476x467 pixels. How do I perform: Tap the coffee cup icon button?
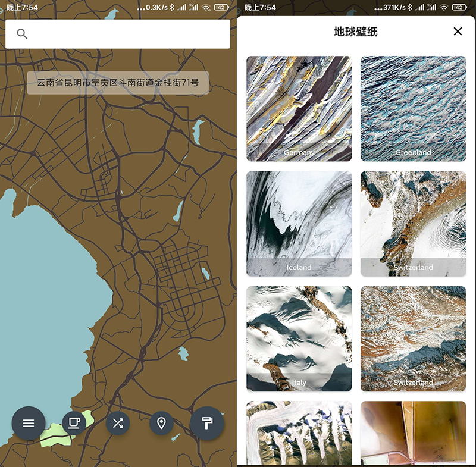coord(74,423)
